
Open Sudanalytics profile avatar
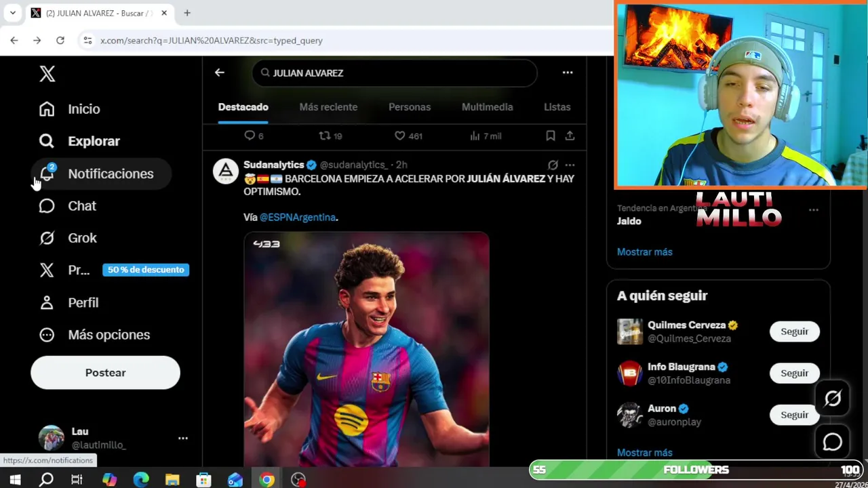point(226,171)
